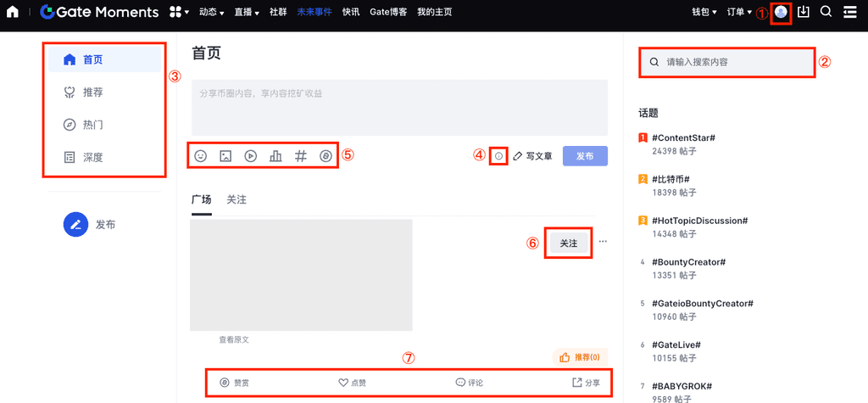Click the coin symbol icon in post toolbar
868x403 pixels.
325,156
